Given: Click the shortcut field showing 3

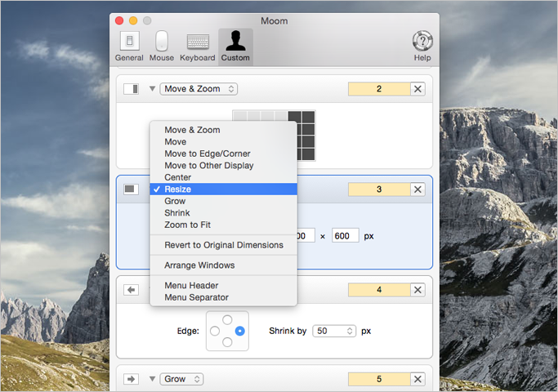Looking at the screenshot, I should click(379, 189).
